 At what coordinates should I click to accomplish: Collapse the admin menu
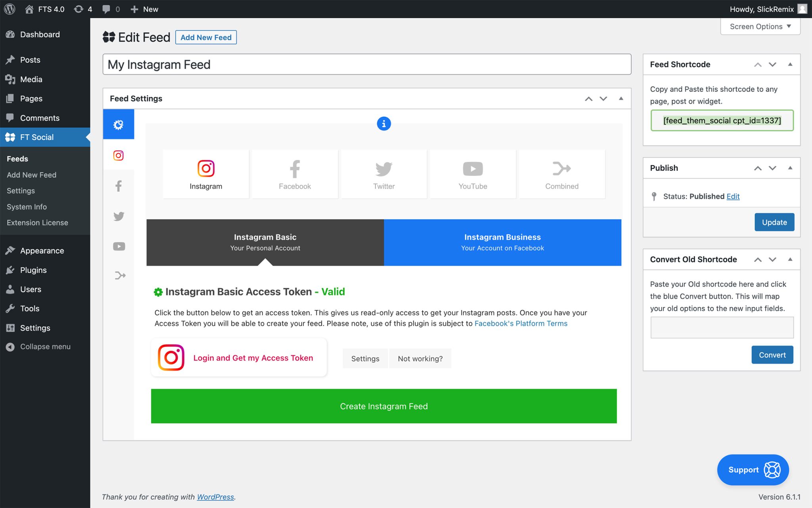pos(45,346)
